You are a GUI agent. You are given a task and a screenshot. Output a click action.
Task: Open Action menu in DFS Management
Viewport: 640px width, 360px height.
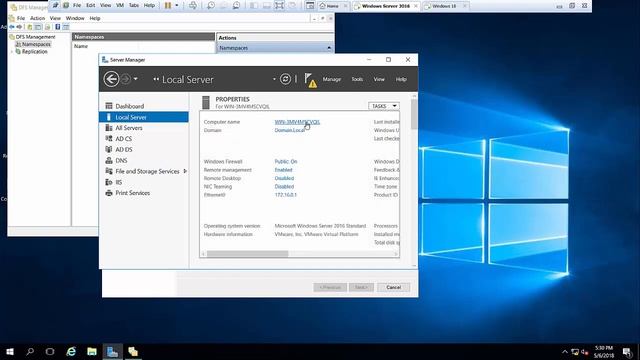coord(38,18)
